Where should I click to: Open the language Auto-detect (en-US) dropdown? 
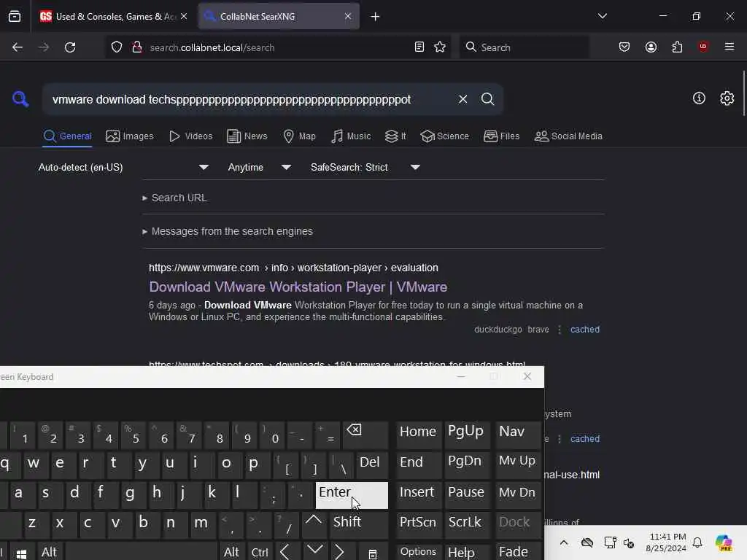tap(123, 167)
